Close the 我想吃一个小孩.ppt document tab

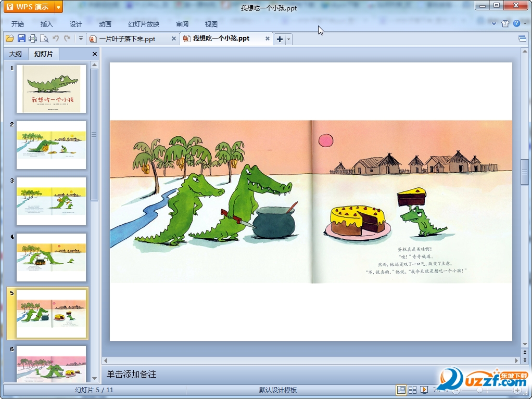point(268,38)
